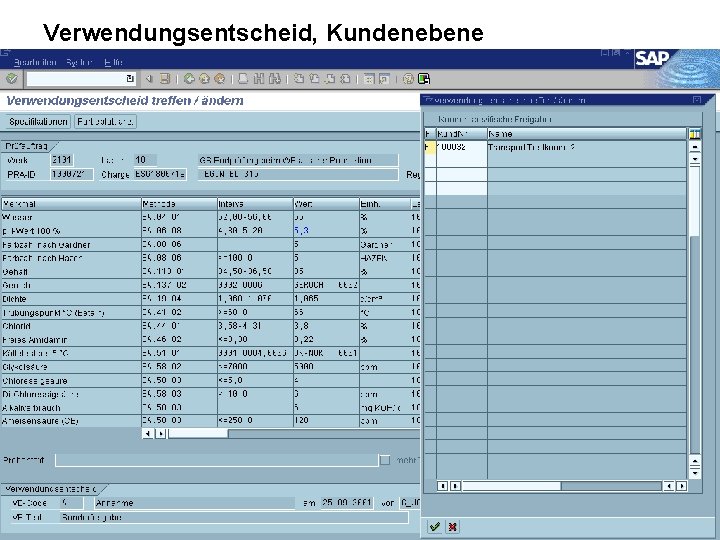Click the Dichte row label

point(14,298)
